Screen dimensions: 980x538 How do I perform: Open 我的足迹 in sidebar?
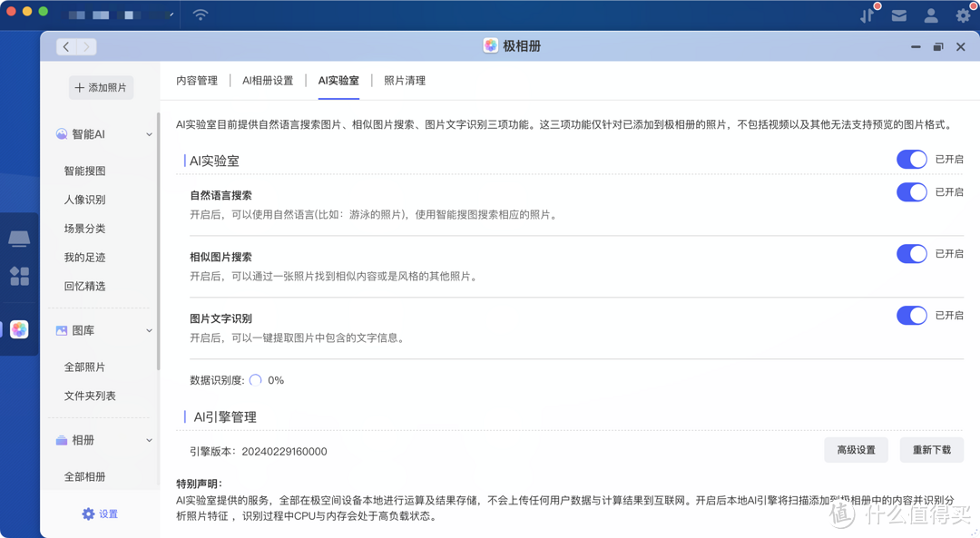[85, 257]
